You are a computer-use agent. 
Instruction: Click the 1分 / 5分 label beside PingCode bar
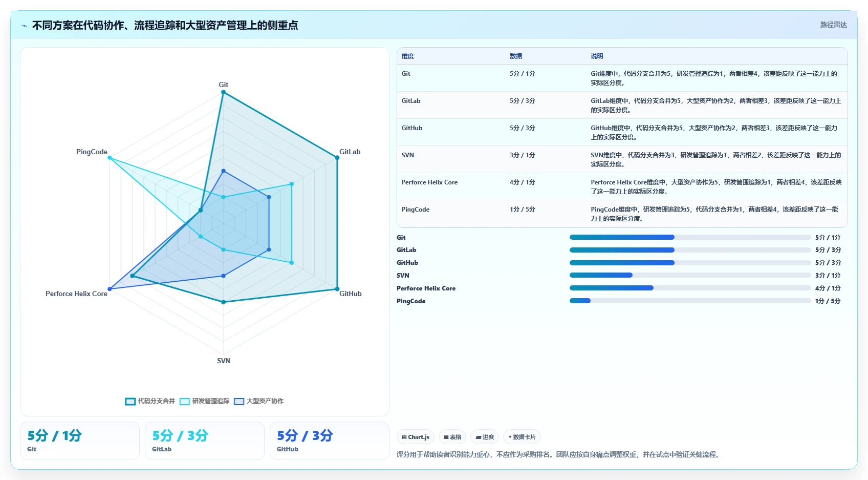point(828,301)
